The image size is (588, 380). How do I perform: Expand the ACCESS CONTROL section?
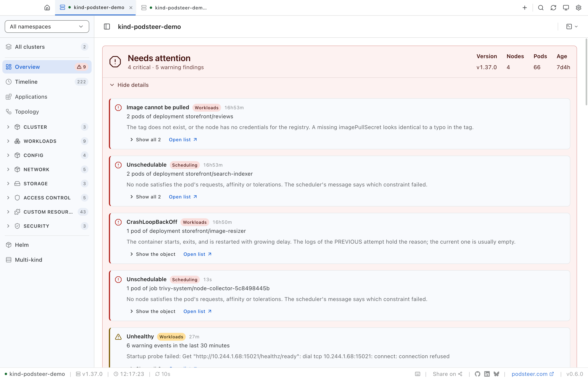47,198
